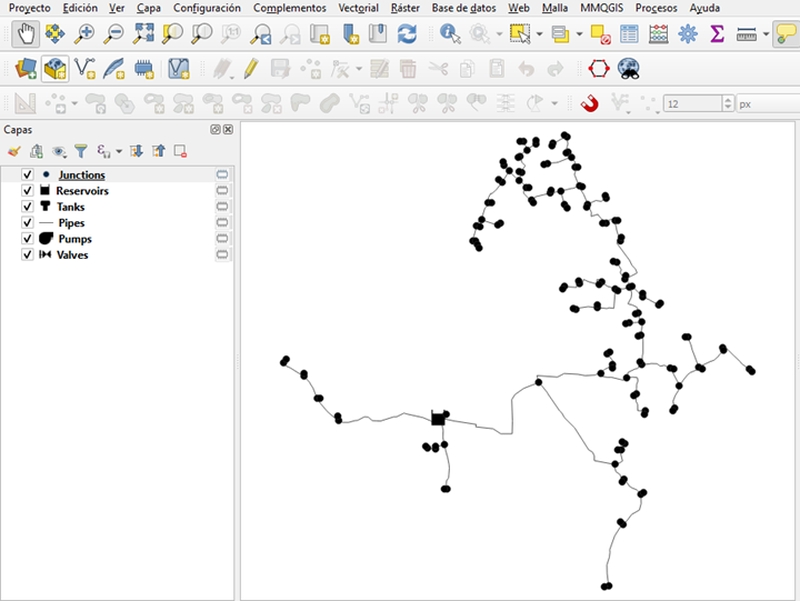The width and height of the screenshot is (800, 601).
Task: Open Layer Styling brush icon in Capas
Action: coord(14,151)
